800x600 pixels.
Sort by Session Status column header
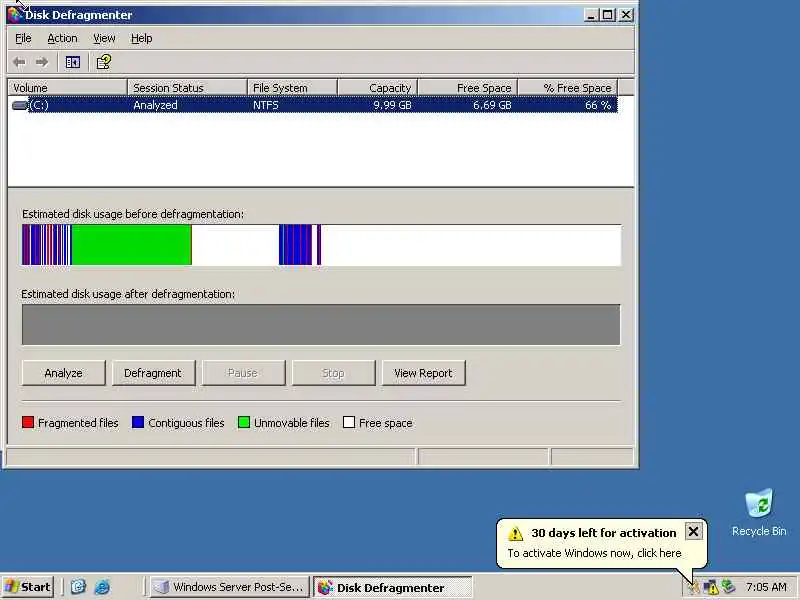[x=187, y=88]
